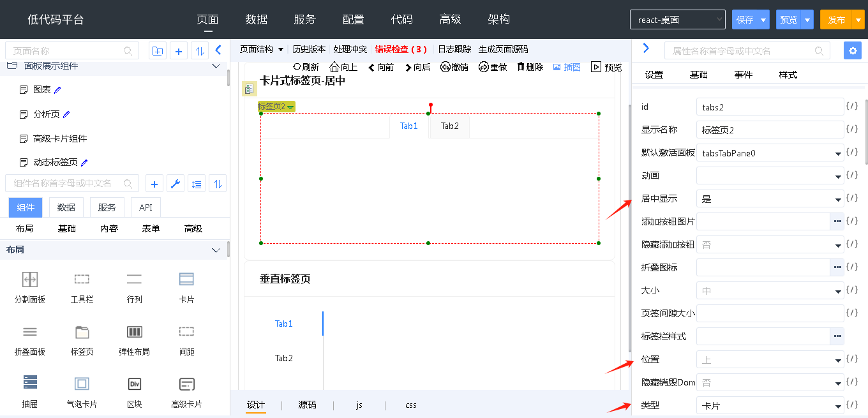The height and width of the screenshot is (418, 868).
Task: Open the wrench tool icon
Action: point(176,184)
